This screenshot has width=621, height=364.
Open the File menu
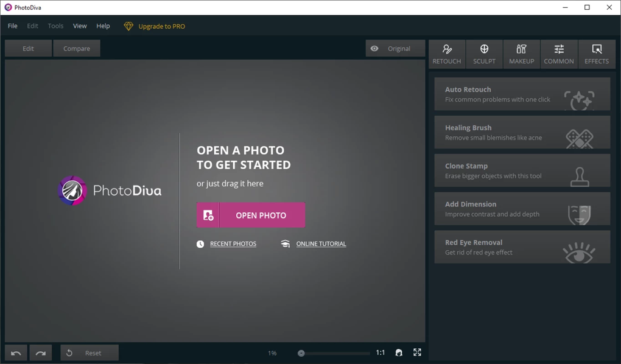pos(13,26)
